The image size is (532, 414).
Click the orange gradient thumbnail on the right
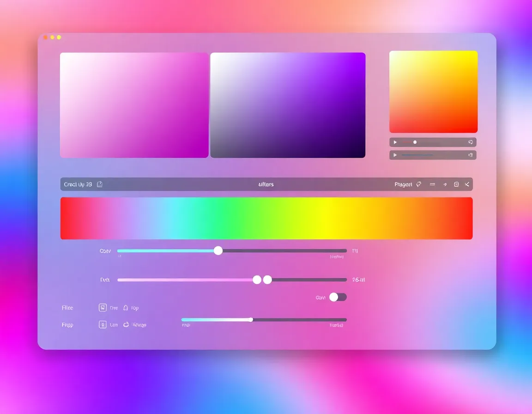pos(433,91)
